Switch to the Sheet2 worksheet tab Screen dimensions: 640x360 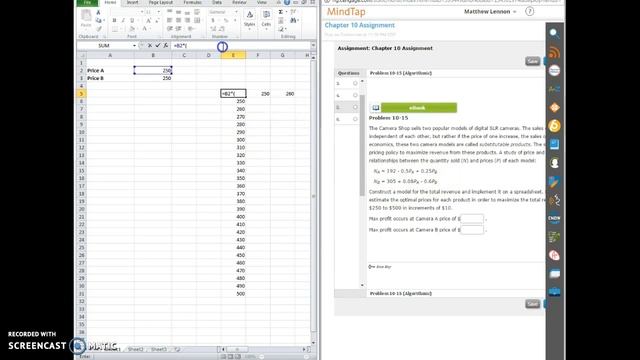coord(136,349)
